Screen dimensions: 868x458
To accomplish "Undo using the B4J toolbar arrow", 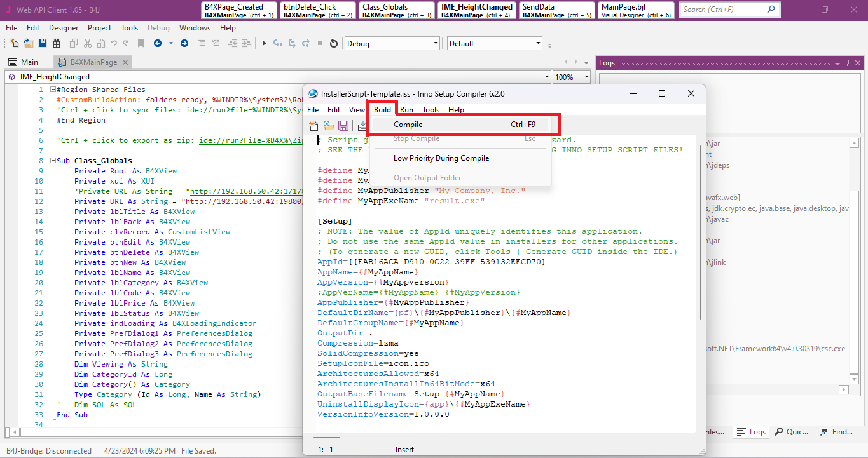I will coord(114,43).
